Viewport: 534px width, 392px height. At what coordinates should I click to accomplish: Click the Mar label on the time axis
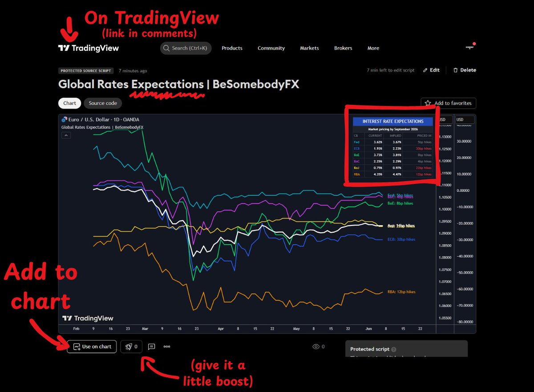(x=145, y=328)
